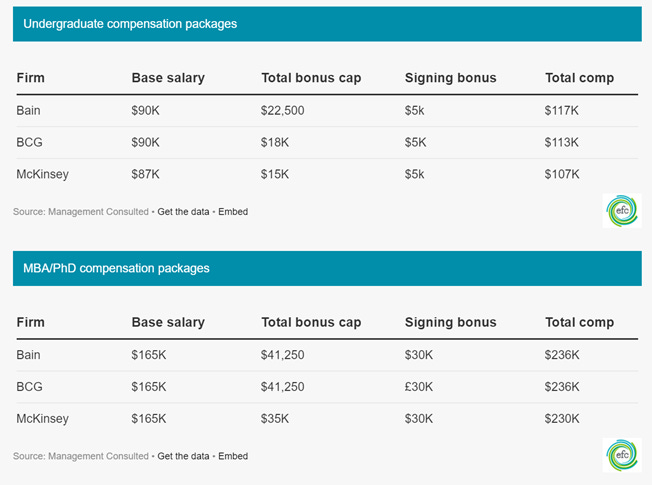Click the efc logo under the MBA/PhD table
This screenshot has height=485, width=652.
click(622, 455)
